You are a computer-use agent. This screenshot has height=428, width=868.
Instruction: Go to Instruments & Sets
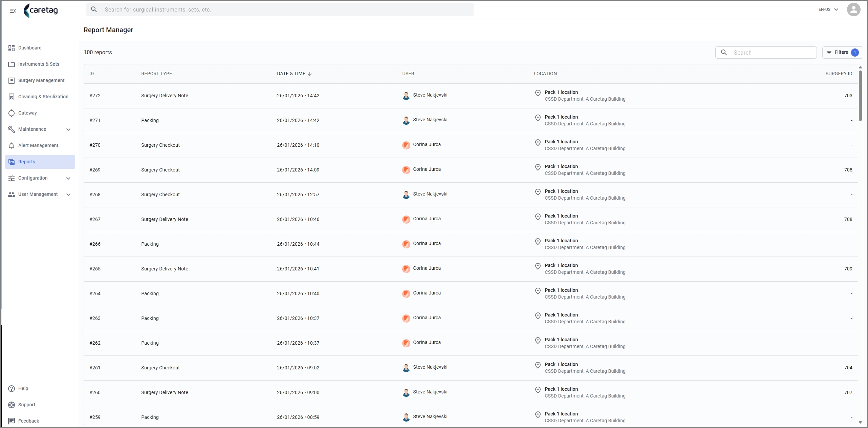[40, 64]
